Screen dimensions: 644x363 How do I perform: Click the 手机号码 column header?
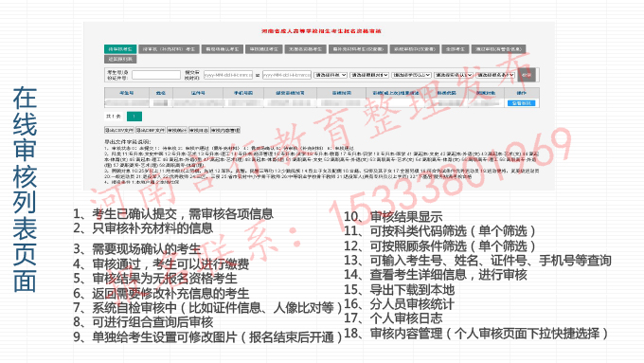(243, 93)
